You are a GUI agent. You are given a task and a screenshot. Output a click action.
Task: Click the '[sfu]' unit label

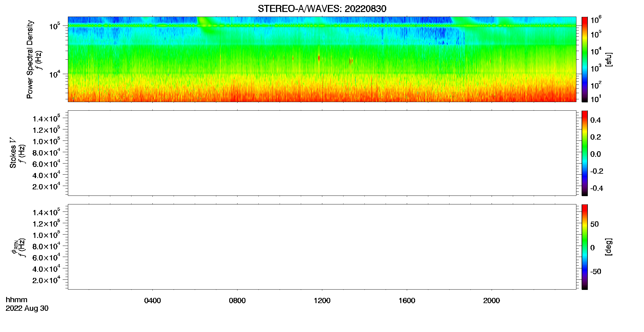[x=608, y=59]
